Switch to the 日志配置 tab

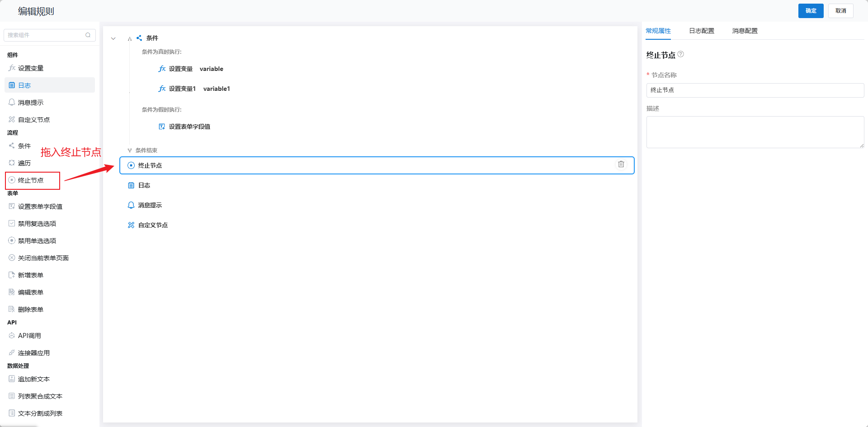coord(701,31)
